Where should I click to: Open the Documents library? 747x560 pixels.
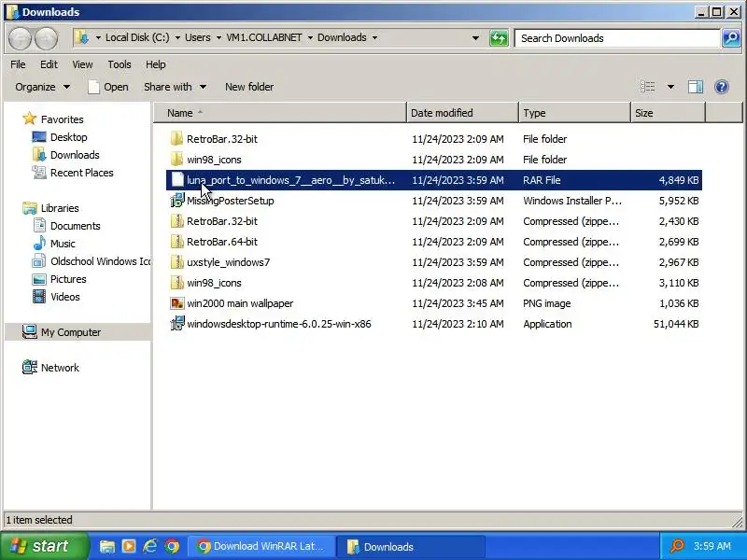click(x=76, y=226)
